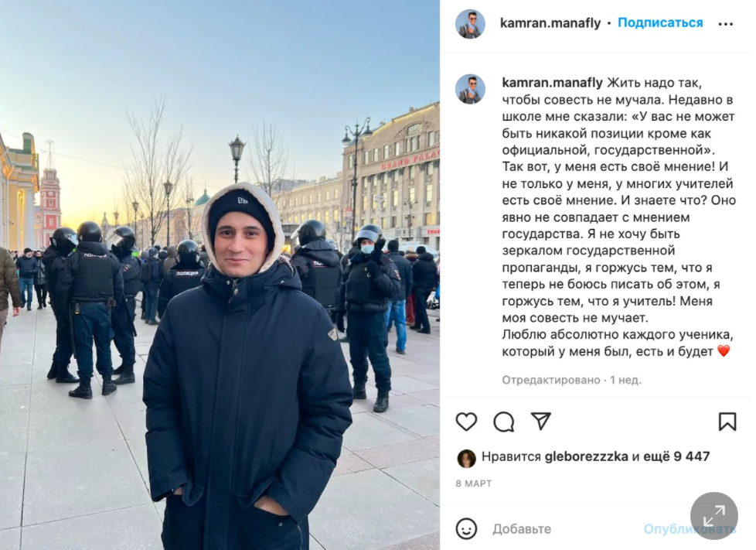Expand image with the round arrows button

714,516
